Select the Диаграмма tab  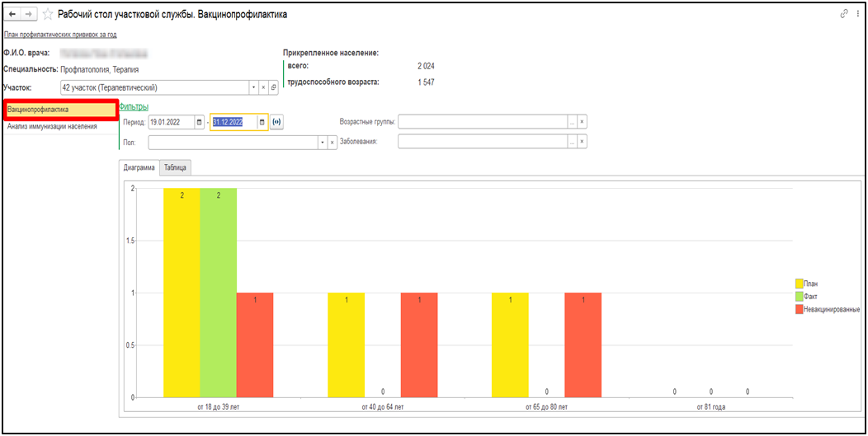139,167
